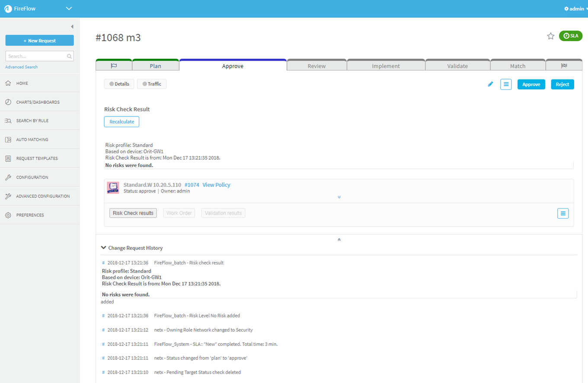
Task: Collapse the left sidebar arrow
Action: tap(72, 27)
